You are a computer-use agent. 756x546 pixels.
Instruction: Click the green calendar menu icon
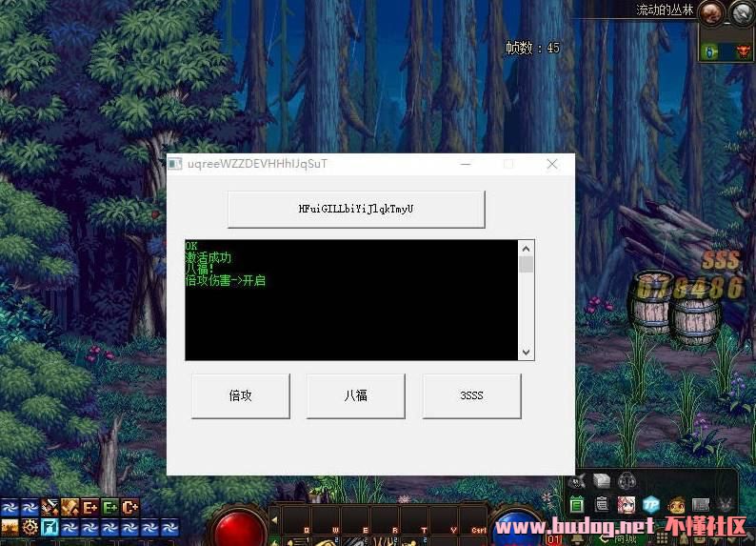tap(577, 505)
